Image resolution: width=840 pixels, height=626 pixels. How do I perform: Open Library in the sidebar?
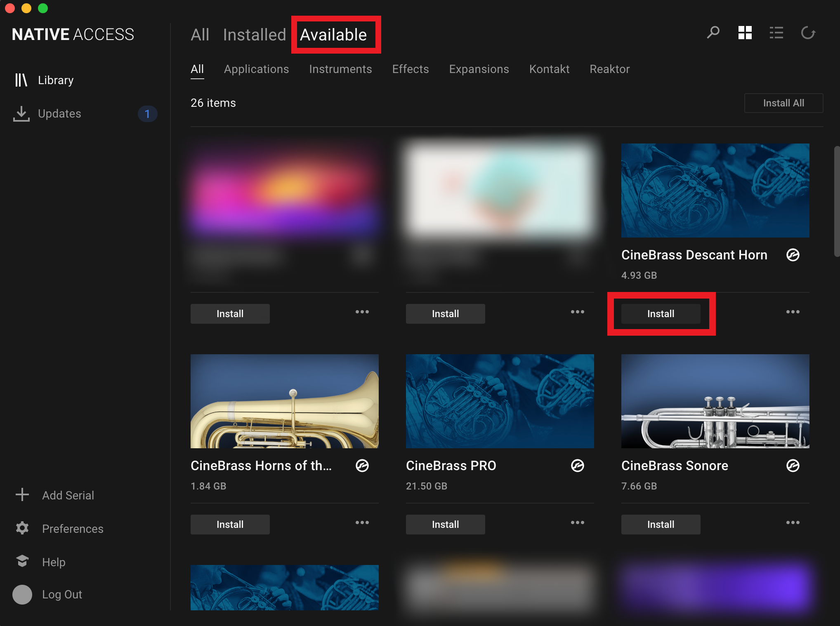44,80
